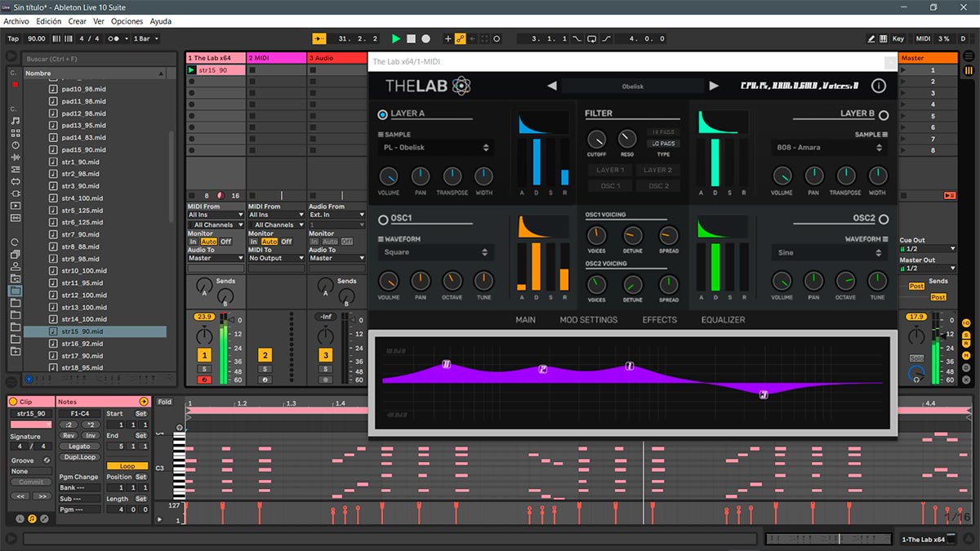Open the clip Groove None chooser
Screen dimensions: 980x551
click(31, 471)
